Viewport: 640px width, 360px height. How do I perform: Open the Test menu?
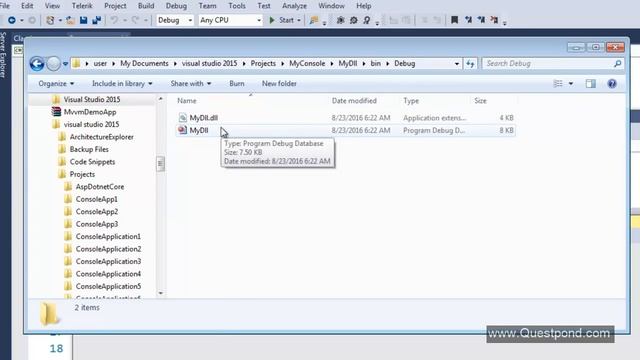point(264,6)
